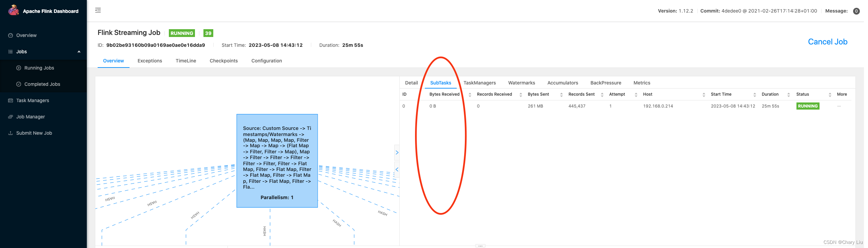Sort by Start Time column arrows

755,95
